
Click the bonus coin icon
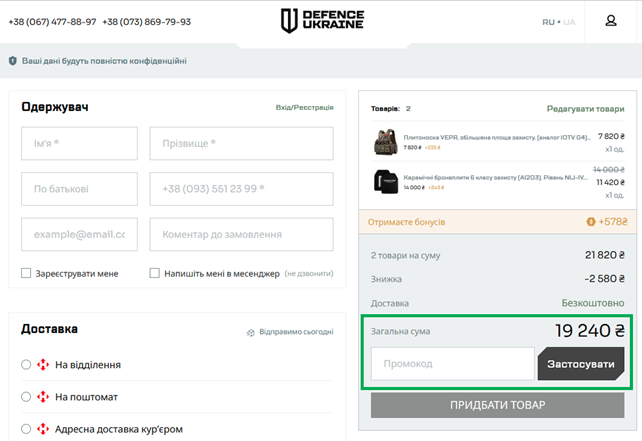point(591,222)
